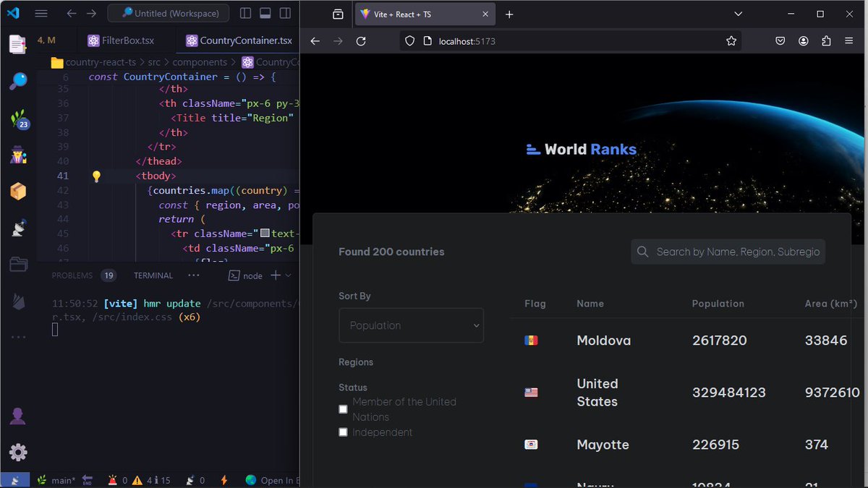Reload the localhost page
The height and width of the screenshot is (488, 868).
[361, 41]
